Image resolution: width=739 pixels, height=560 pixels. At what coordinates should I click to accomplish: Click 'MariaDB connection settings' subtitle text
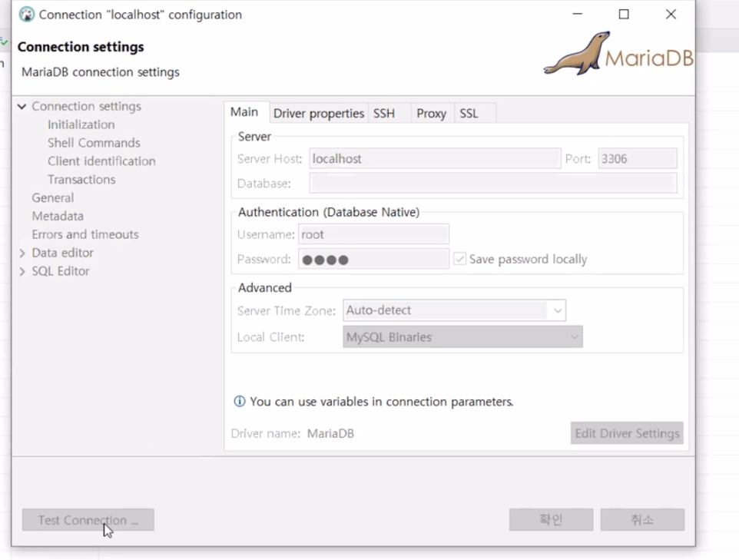(x=101, y=72)
